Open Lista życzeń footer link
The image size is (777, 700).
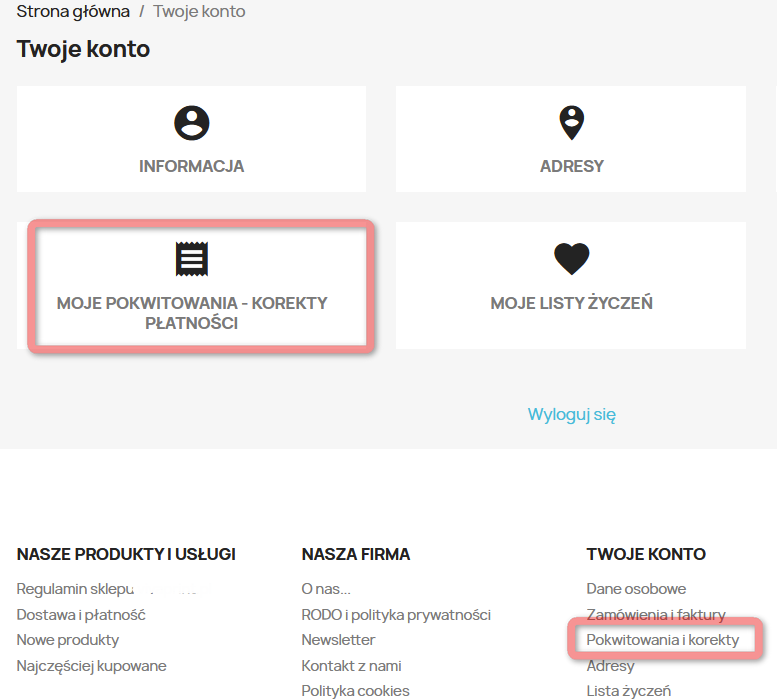tap(628, 690)
